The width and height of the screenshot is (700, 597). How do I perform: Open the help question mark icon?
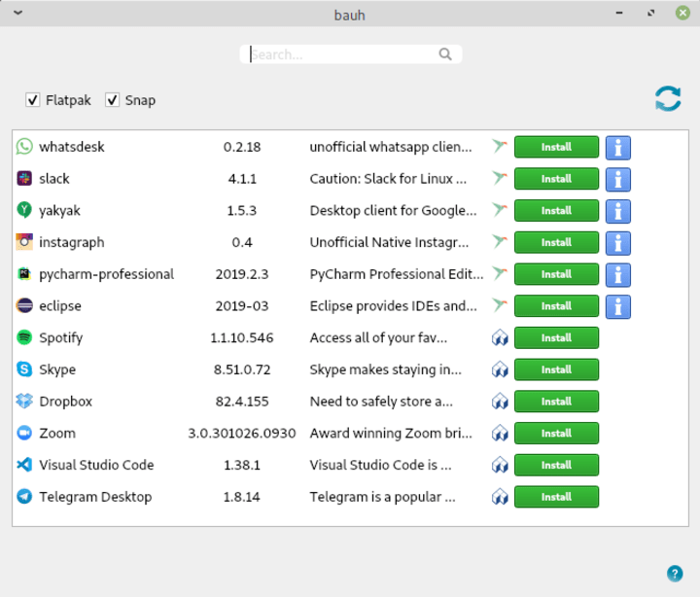point(675,574)
